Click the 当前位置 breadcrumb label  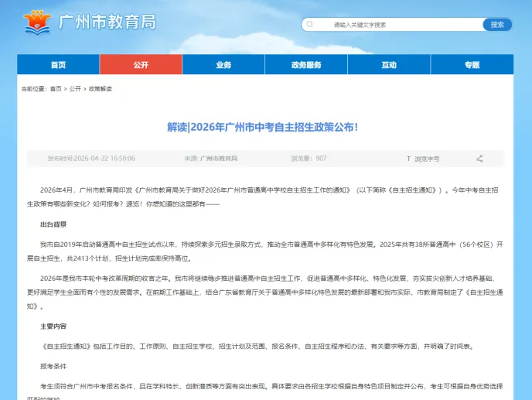tap(33, 89)
